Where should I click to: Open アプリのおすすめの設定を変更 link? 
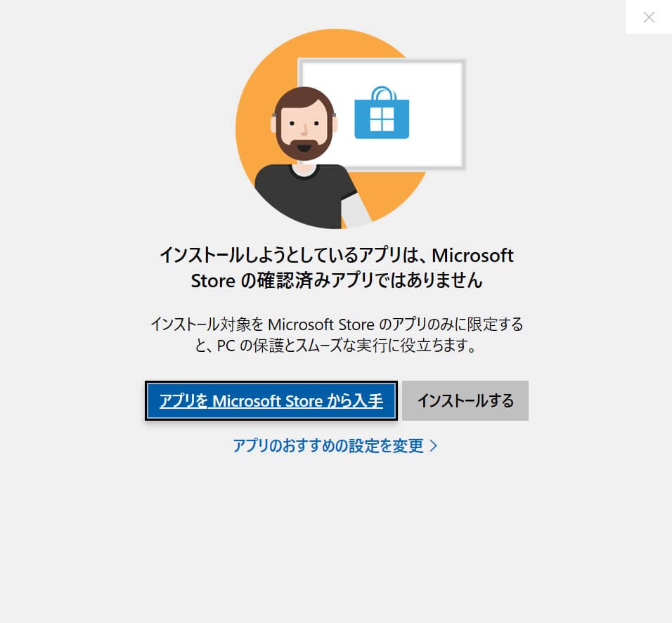[328, 446]
